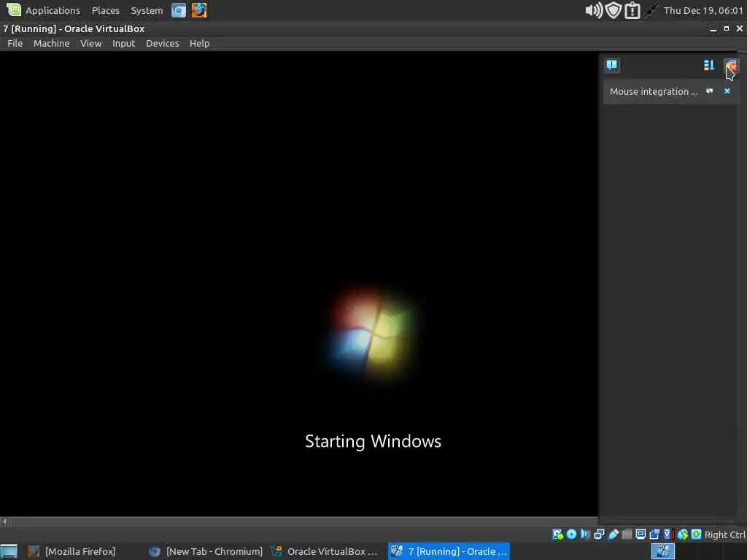The height and width of the screenshot is (560, 747).
Task: Open the notification center help icon
Action: 612,65
